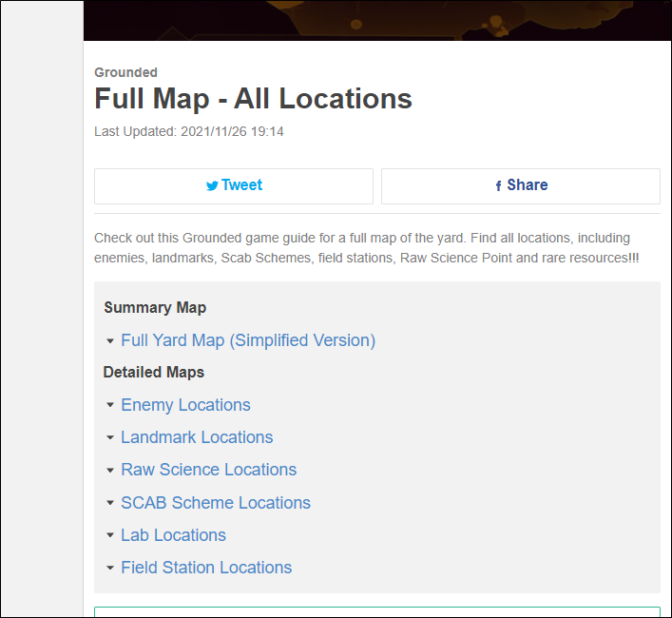The image size is (672, 618).
Task: Click the Tweet button
Action: [x=234, y=186]
